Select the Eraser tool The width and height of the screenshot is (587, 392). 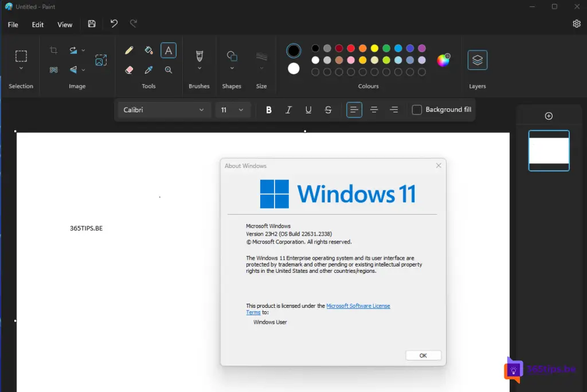(129, 70)
